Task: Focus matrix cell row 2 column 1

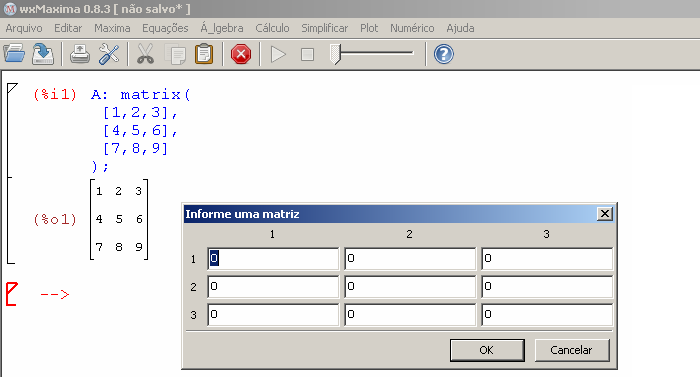Action: pyautogui.click(x=273, y=286)
